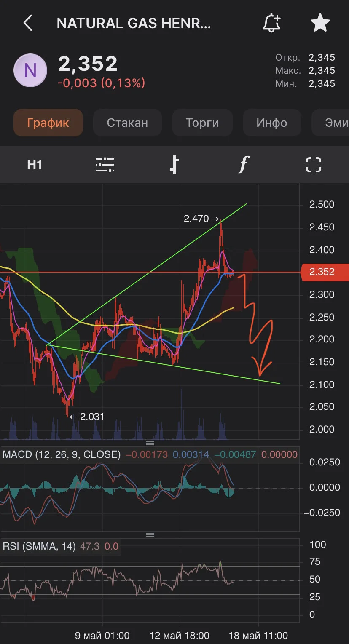Viewport: 349px width, 644px height.
Task: Click the RSI (SMMA, 14) label
Action: coord(39,546)
